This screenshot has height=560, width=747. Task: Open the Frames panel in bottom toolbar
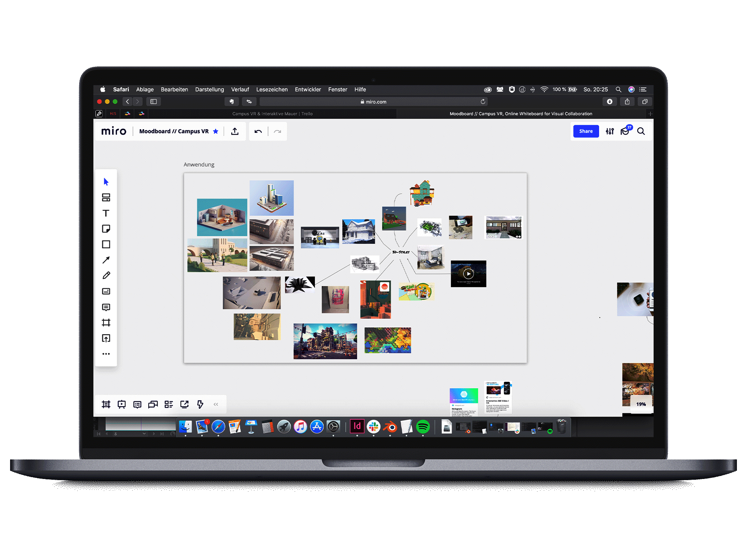106,404
